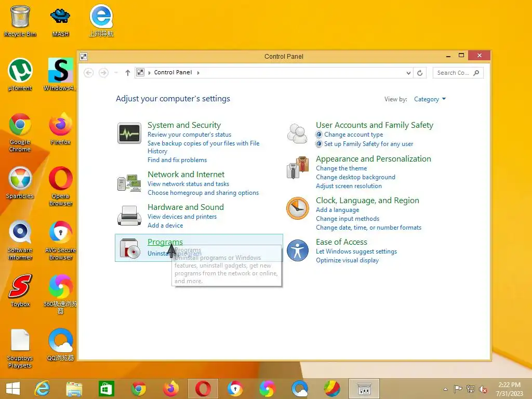Open the Programs category heading
Image resolution: width=532 pixels, height=399 pixels.
click(x=165, y=242)
